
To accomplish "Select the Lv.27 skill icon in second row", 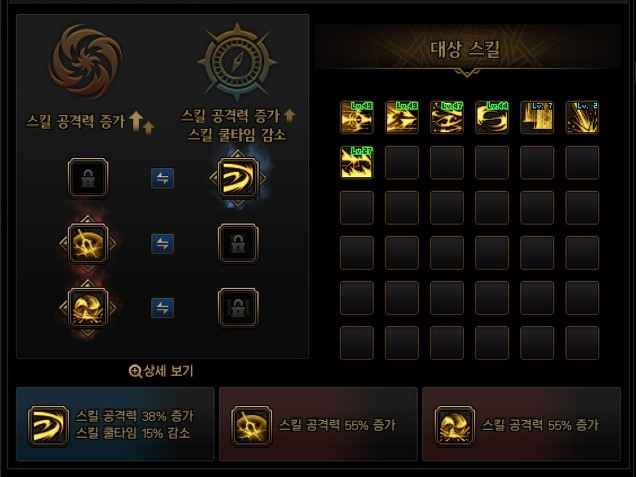I will click(x=357, y=162).
